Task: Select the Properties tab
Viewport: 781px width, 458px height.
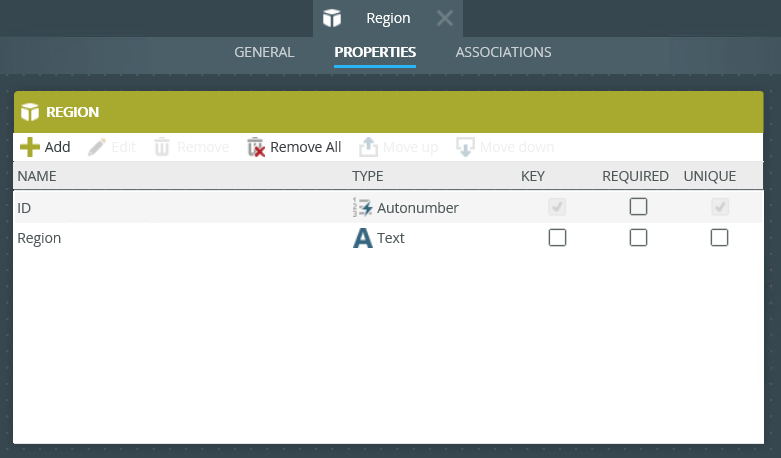Action: [x=375, y=52]
